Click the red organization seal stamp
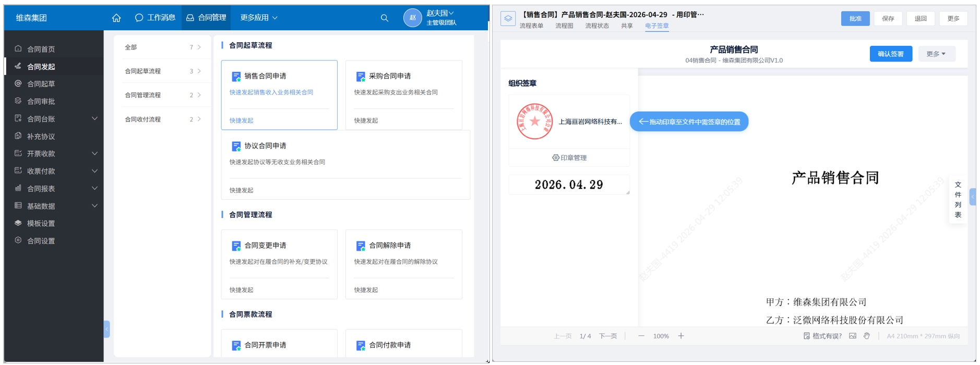The image size is (980, 365). (x=534, y=121)
